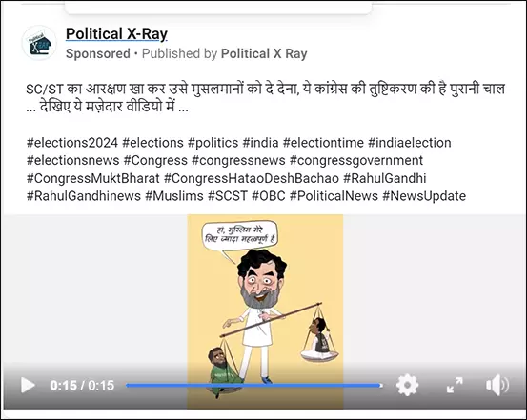Open the #CongressHataoDeshBachao hashtag
Screen dimensions: 527x420
click(x=252, y=178)
